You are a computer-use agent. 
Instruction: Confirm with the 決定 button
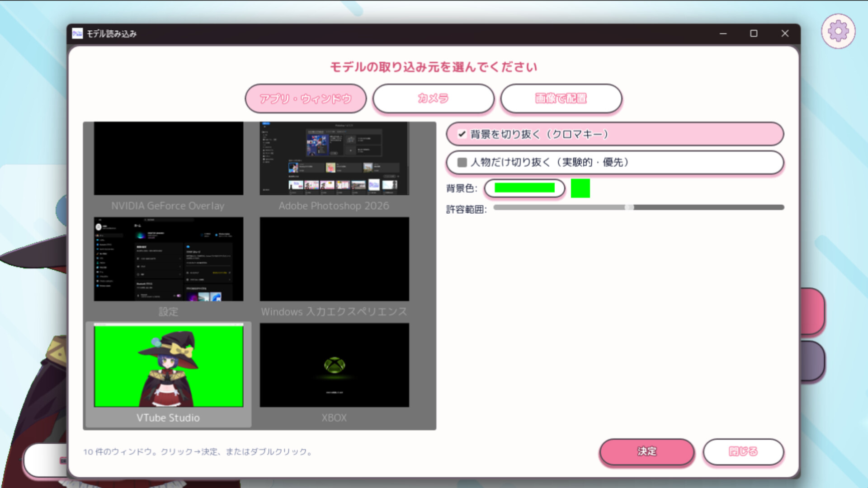(x=647, y=451)
